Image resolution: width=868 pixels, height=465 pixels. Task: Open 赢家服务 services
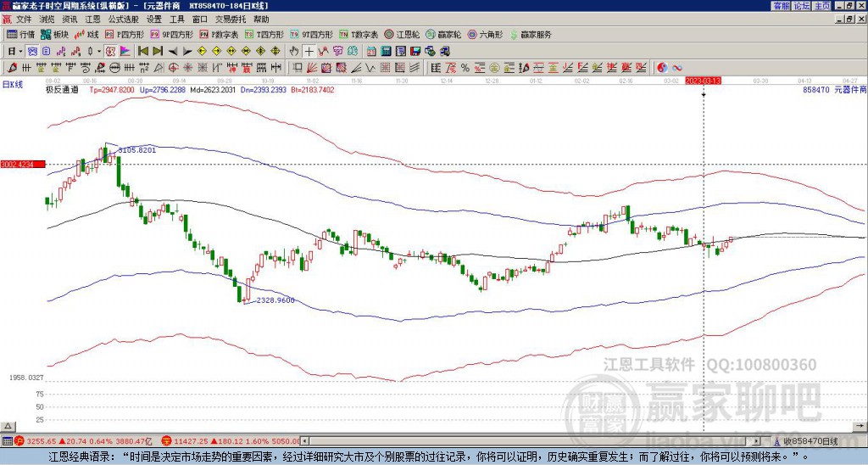tap(531, 34)
